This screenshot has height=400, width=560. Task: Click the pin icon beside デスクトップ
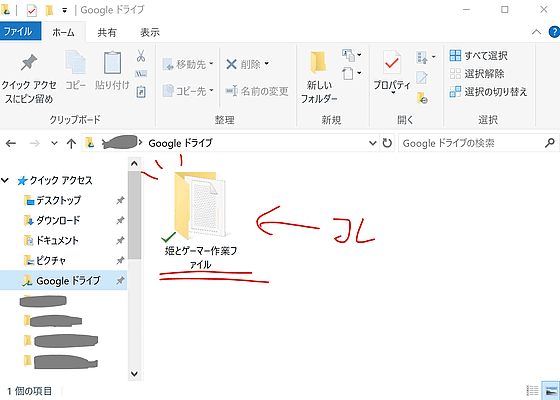(x=120, y=200)
